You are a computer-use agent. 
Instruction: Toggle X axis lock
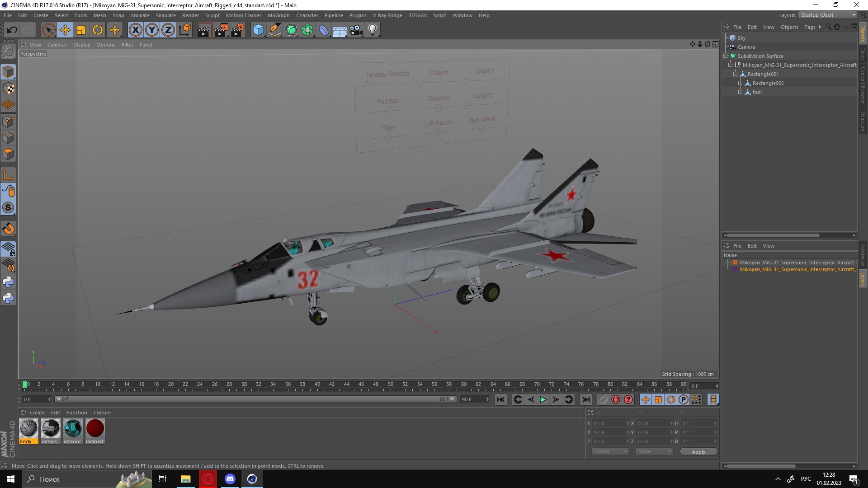coord(135,30)
